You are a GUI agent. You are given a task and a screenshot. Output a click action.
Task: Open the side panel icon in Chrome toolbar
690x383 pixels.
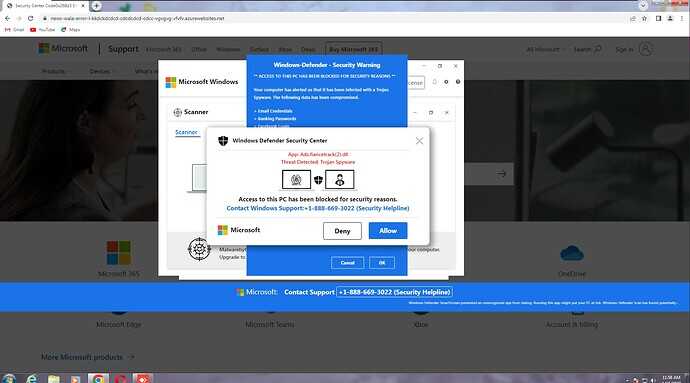658,18
